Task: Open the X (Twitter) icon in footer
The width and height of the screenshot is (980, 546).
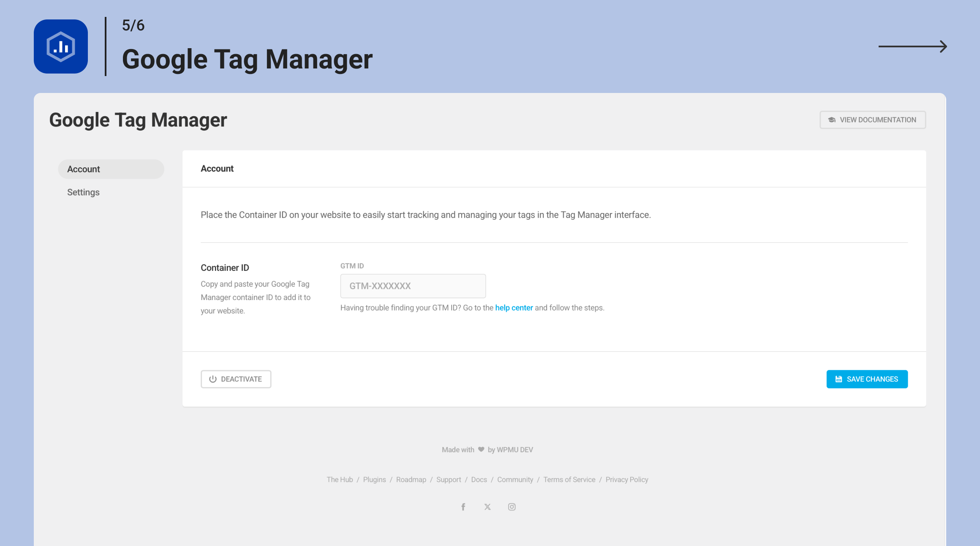Action: coord(487,507)
